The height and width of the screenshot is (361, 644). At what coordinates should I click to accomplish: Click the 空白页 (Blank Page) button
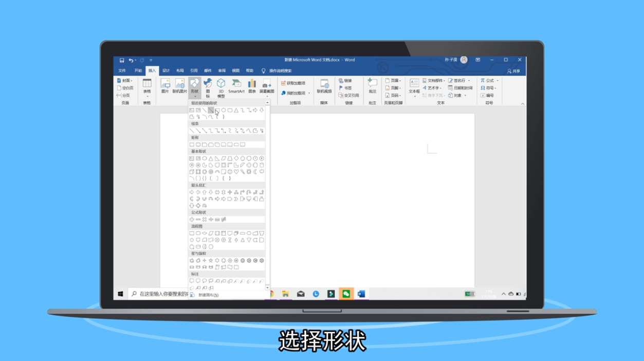[x=125, y=88]
